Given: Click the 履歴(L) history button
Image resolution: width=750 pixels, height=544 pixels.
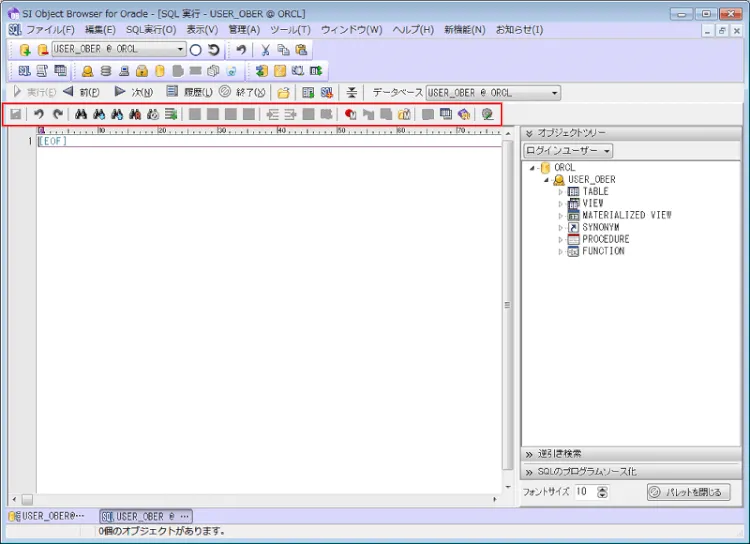Looking at the screenshot, I should 189,92.
